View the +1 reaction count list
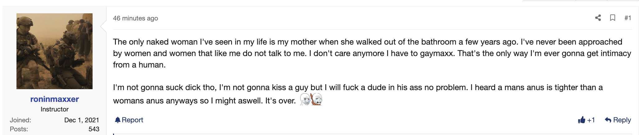The image size is (644, 135). coord(591,120)
